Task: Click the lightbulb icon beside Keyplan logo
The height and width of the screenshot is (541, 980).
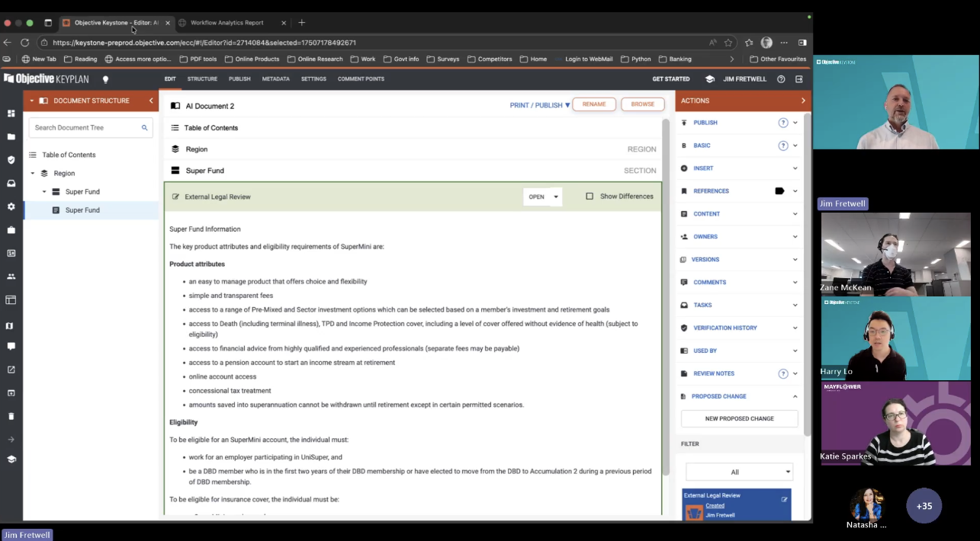Action: (106, 79)
